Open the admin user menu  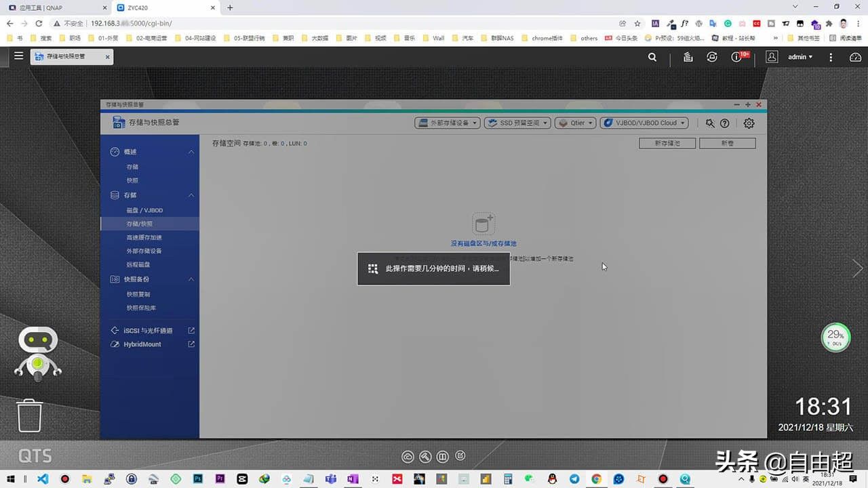pyautogui.click(x=800, y=57)
